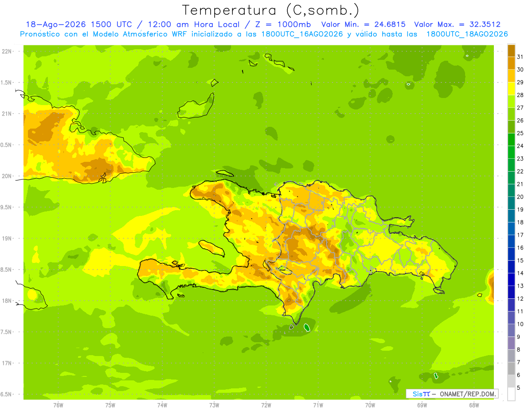The height and width of the screenshot is (411, 532).
Task: Pick the legend swatch between 29 and 30
Action: (511, 76)
